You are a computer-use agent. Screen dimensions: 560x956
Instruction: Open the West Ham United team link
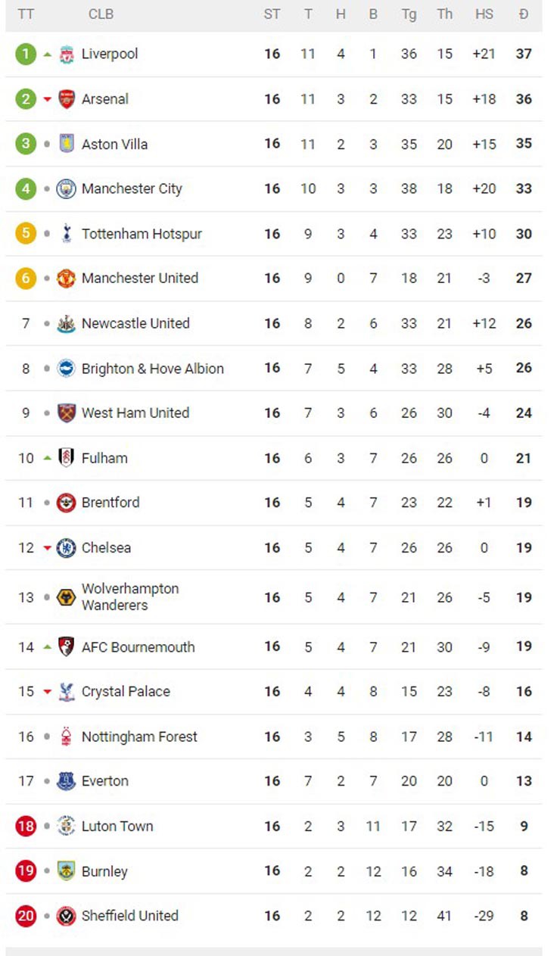(135, 413)
